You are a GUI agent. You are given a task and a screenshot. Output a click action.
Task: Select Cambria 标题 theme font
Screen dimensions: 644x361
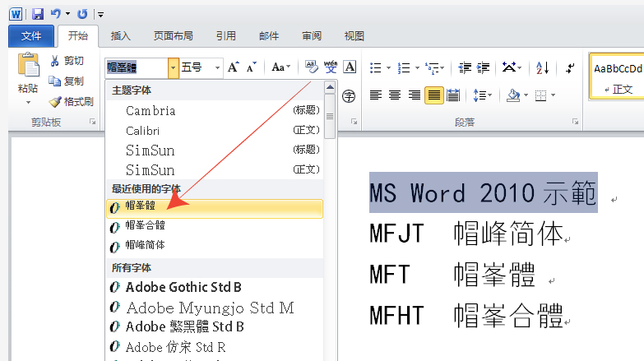(x=215, y=110)
